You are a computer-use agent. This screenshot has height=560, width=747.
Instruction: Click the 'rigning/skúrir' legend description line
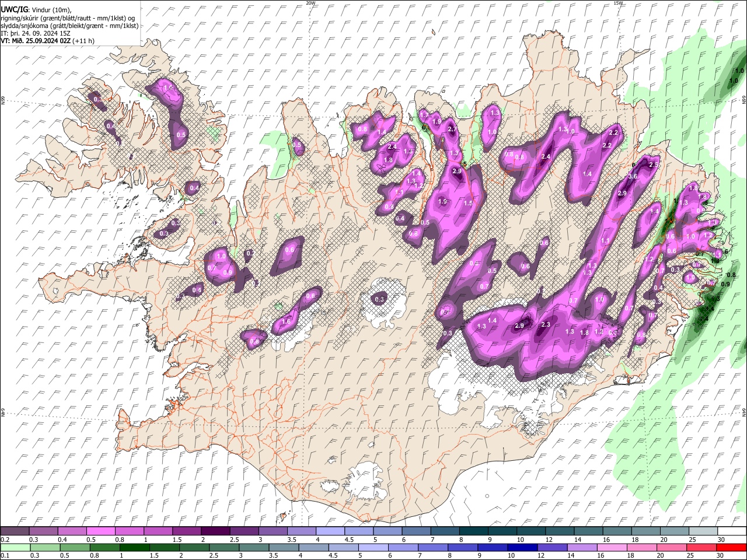68,18
